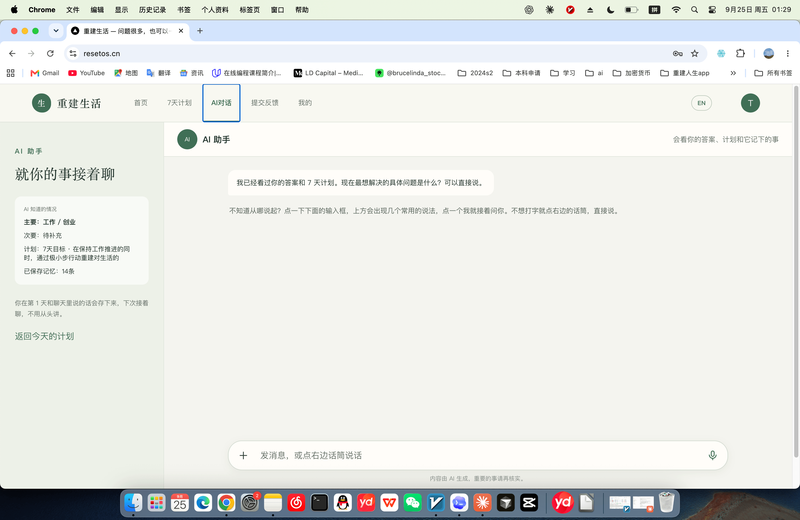This screenshot has height=520, width=800.
Task: Click the 返回今天的计划 link
Action: 44,336
